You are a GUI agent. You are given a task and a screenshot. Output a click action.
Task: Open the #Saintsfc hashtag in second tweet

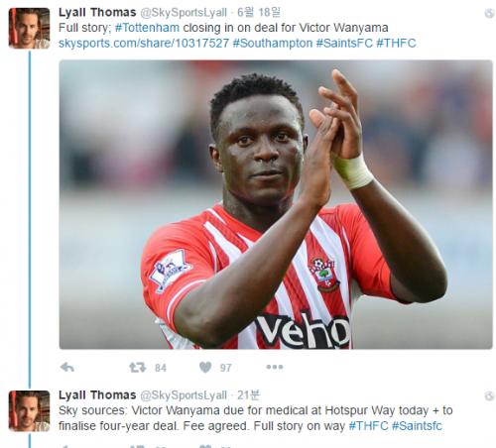417,426
